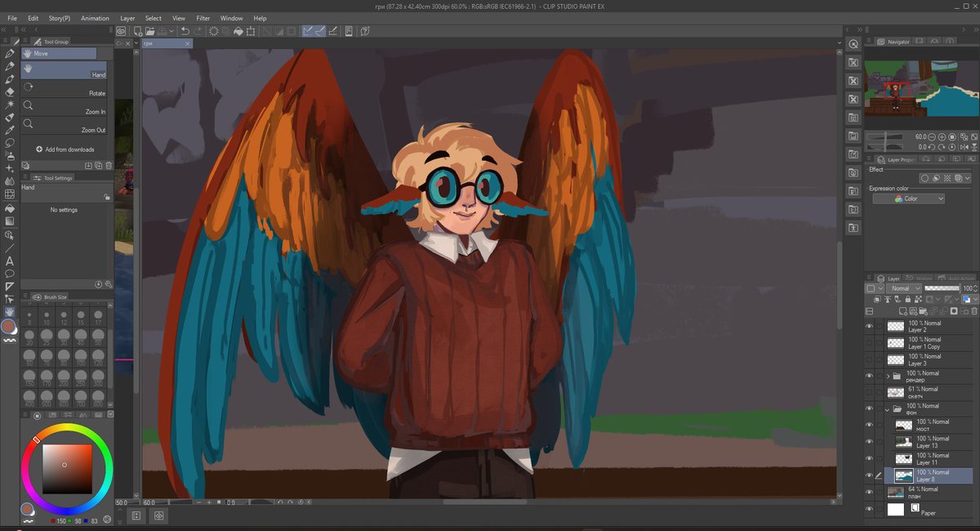Flip horizontal in the Navigator panel
The image size is (980, 531).
coord(963,146)
